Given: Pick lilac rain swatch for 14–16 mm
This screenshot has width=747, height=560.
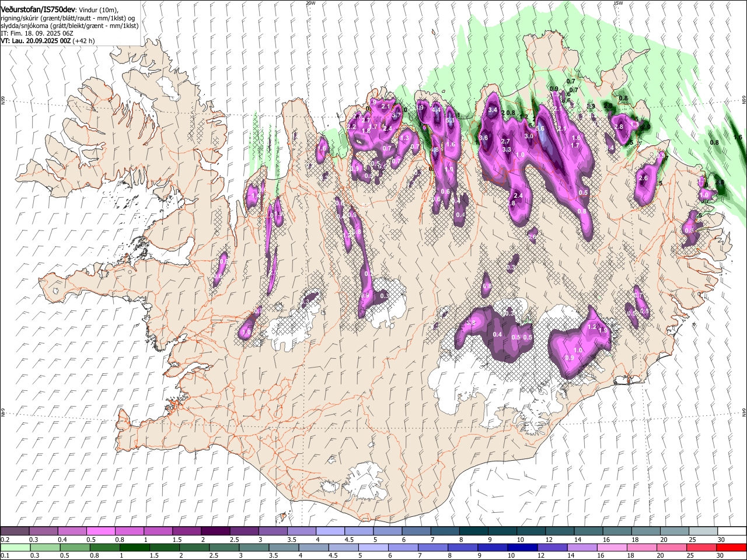Looking at the screenshot, I should pyautogui.click(x=581, y=547).
